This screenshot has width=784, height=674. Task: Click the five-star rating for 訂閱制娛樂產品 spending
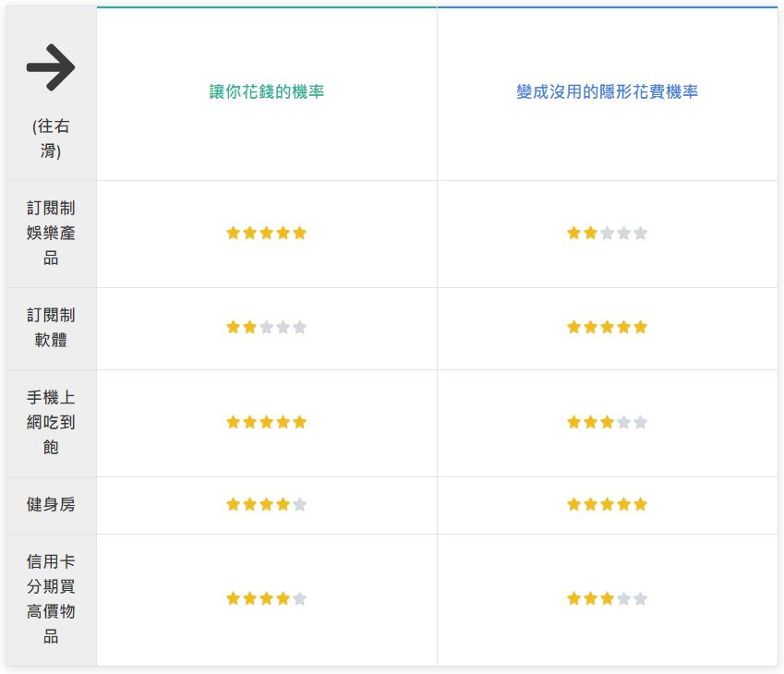tap(267, 233)
